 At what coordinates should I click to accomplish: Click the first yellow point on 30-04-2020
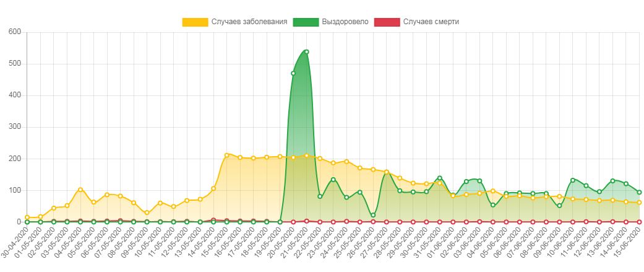[27, 217]
